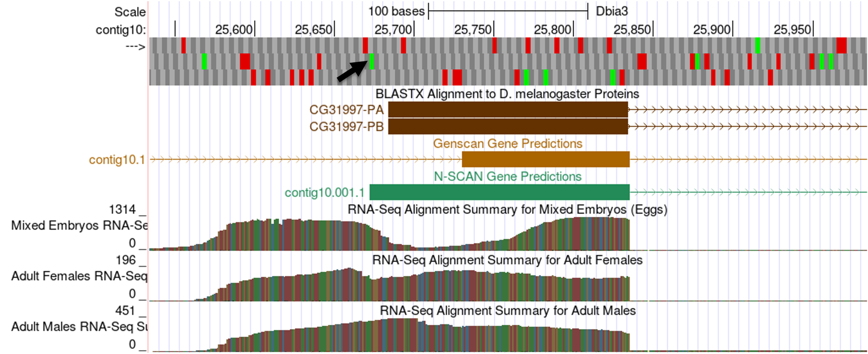
Task: Click the Scale label
Action: coord(130,12)
